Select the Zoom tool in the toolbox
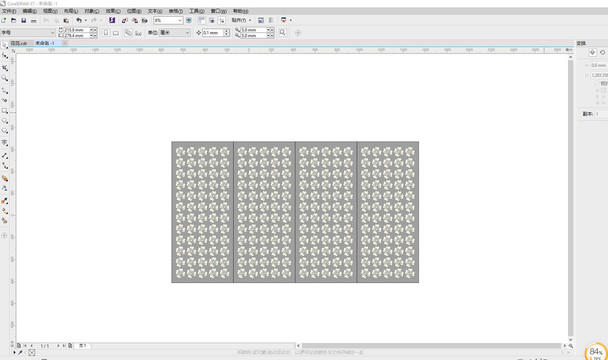The image size is (608, 360). tap(5, 78)
